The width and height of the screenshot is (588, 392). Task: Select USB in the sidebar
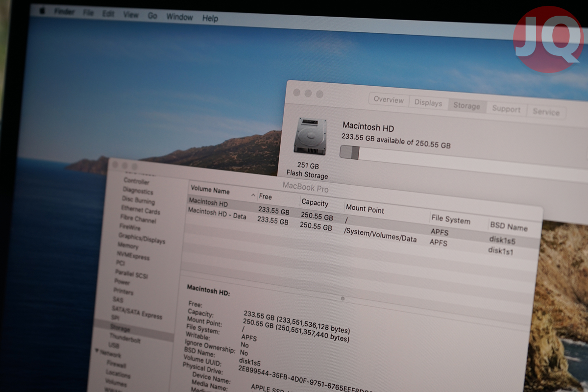point(114,345)
